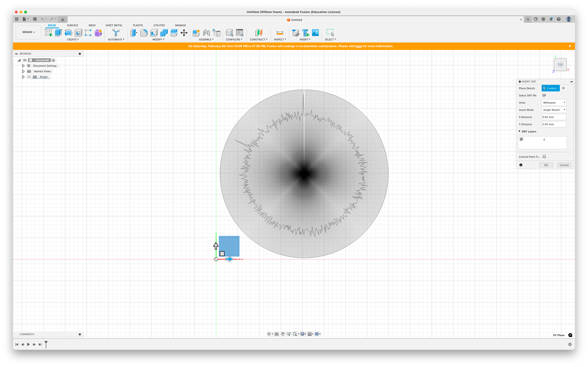Select the Move/Copy cross-arrows tool
The image size is (588, 367).
point(184,33)
